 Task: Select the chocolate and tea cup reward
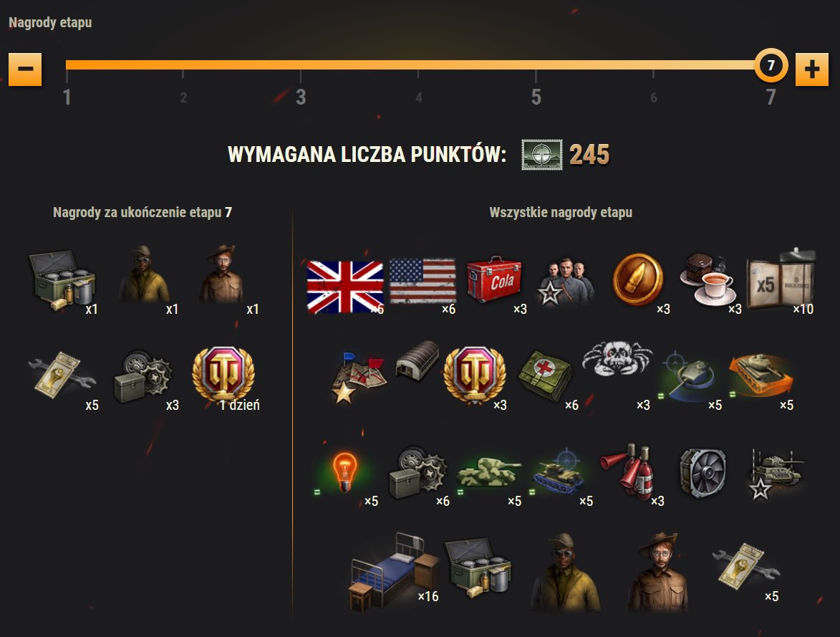[x=707, y=279]
